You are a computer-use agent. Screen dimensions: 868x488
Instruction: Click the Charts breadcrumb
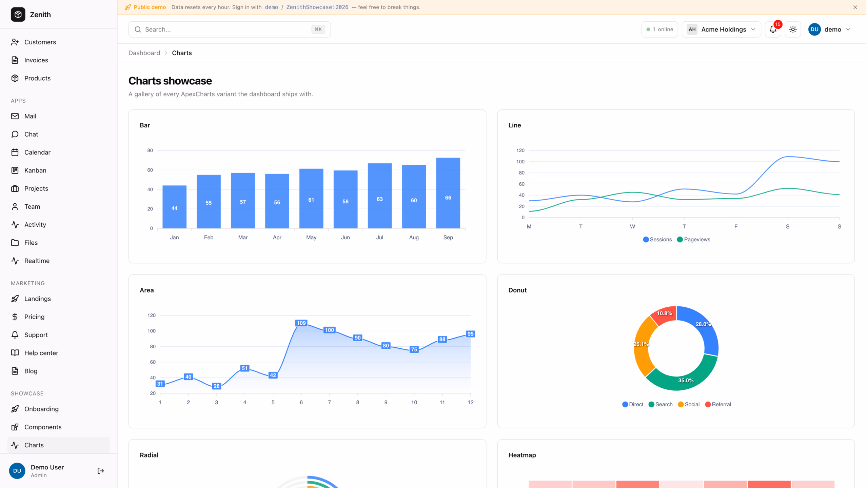[182, 53]
